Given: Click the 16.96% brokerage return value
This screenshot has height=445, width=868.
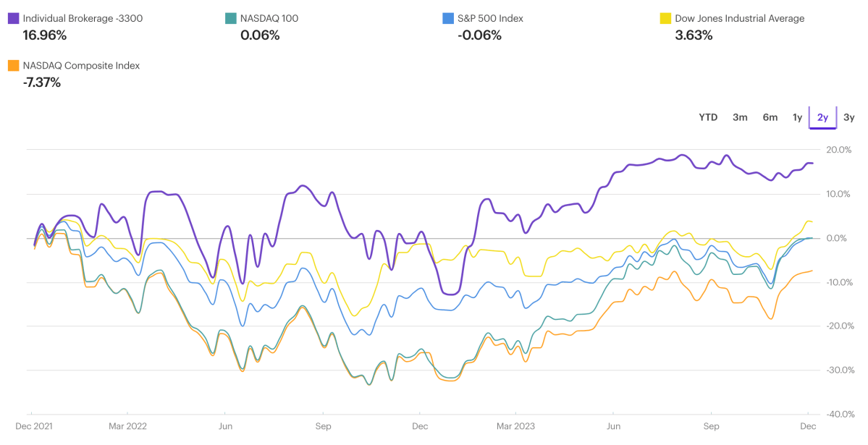Looking at the screenshot, I should tap(45, 35).
